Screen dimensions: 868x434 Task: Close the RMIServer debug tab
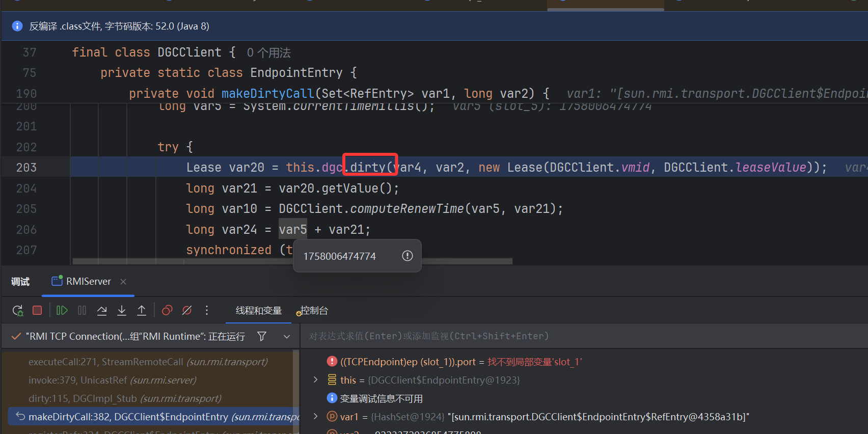click(x=123, y=282)
